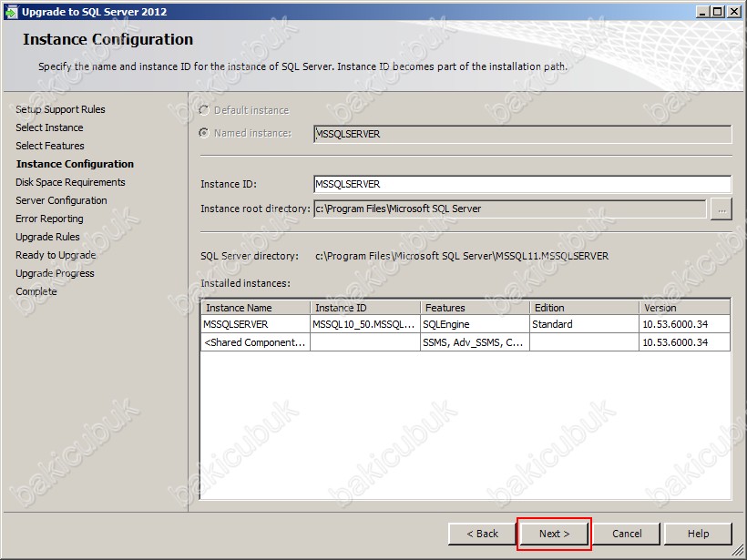Click version 10.53.6000.34 in Shared Components row

684,342
